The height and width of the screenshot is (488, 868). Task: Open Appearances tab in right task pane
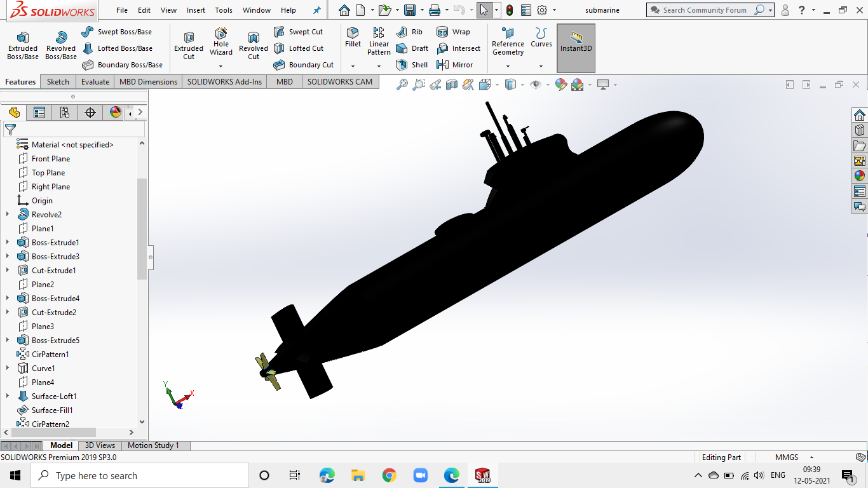tap(860, 176)
